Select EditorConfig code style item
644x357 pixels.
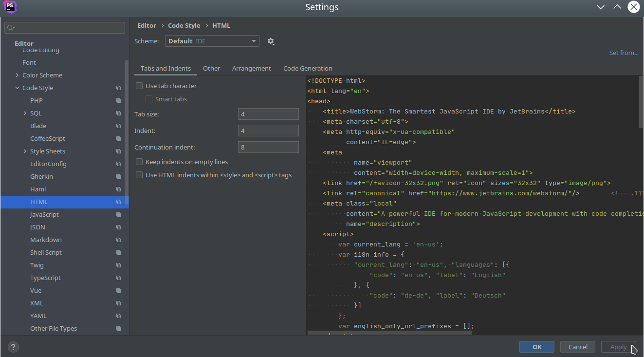pos(48,164)
